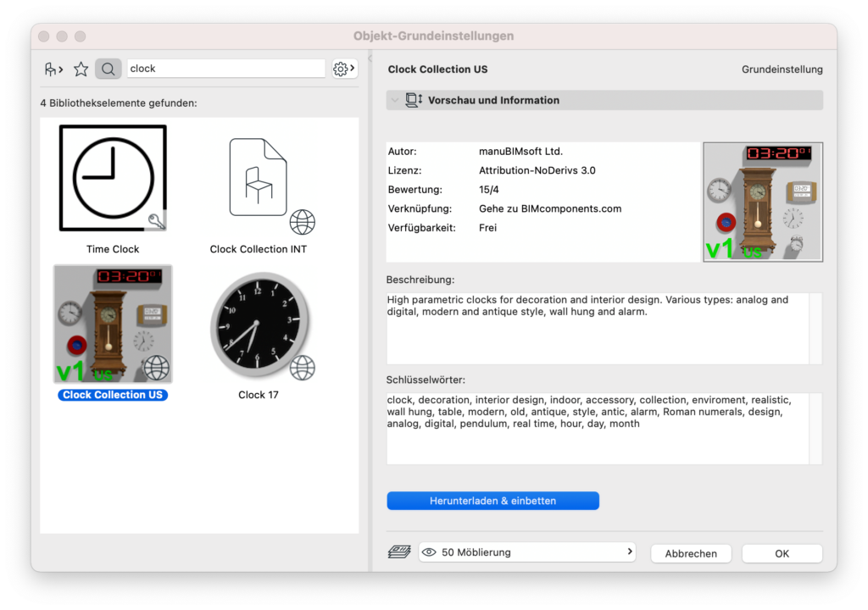Click inside the Schlüsselwörter text box
This screenshot has width=868, height=610.
click(598, 429)
